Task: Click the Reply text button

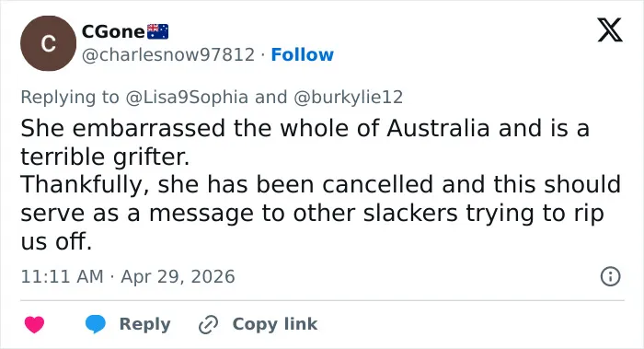Action: pos(145,324)
